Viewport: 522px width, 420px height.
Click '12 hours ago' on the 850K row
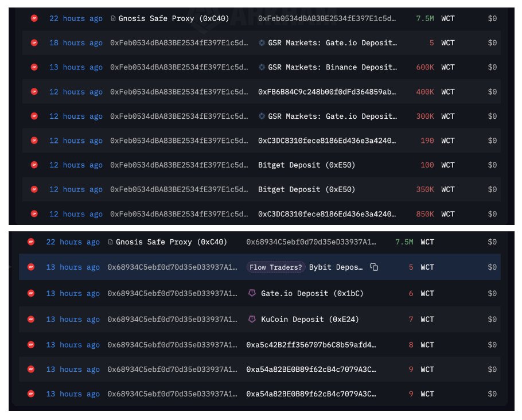[x=76, y=214]
